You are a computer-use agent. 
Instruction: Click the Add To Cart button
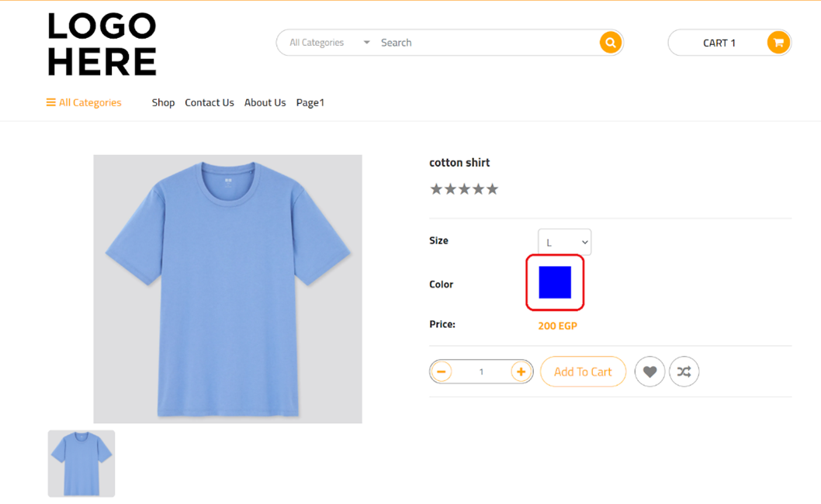pos(583,371)
